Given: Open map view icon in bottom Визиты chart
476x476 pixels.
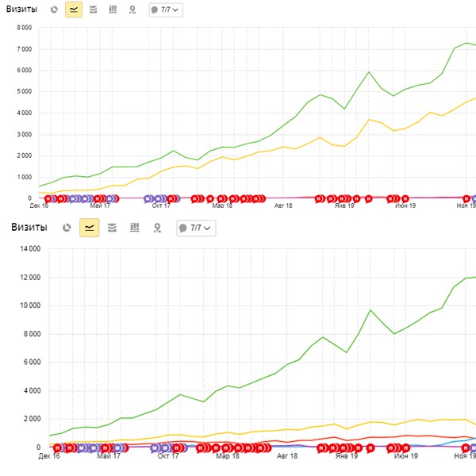Looking at the screenshot, I should (157, 228).
